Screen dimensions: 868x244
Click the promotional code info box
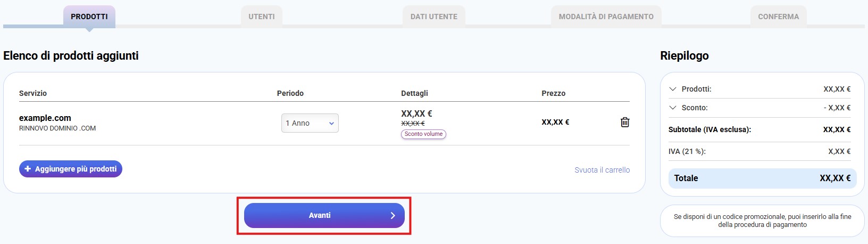pos(762,221)
